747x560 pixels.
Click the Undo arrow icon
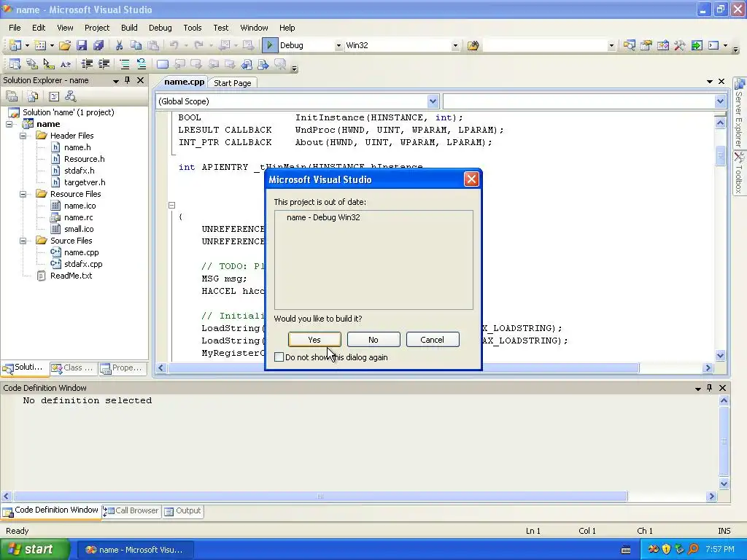tap(174, 45)
